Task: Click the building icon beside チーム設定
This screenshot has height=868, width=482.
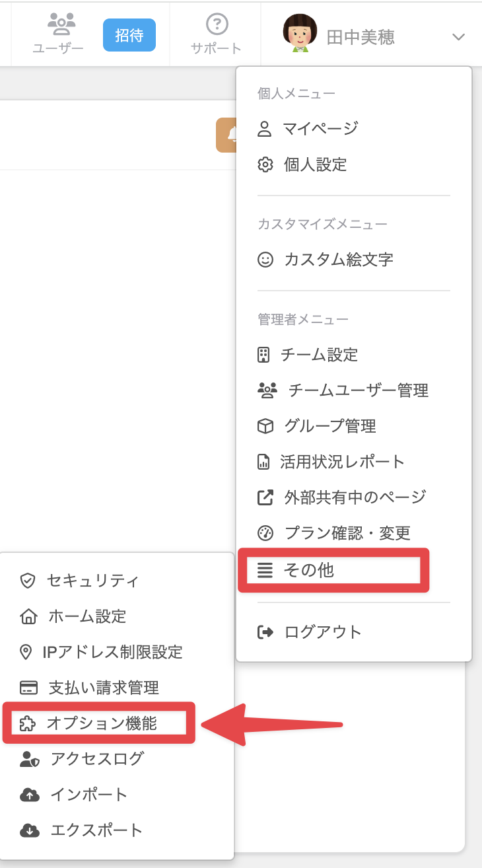Action: pyautogui.click(x=265, y=355)
